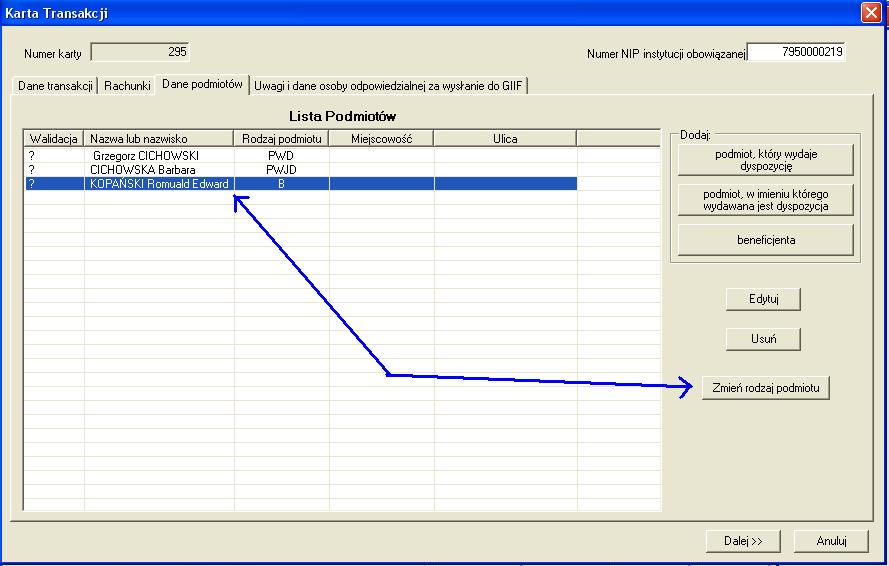Click the Numer karty field showing 295
Screen dimensions: 889x566
[139, 52]
